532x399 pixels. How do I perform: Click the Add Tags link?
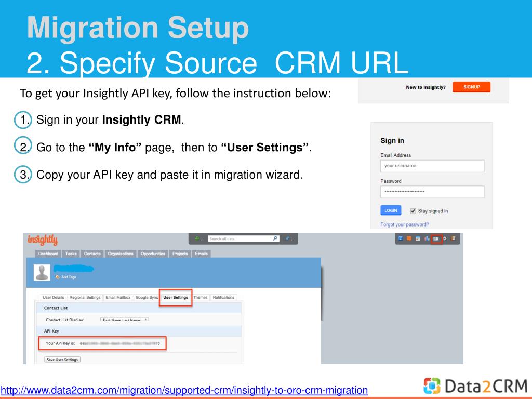69,277
